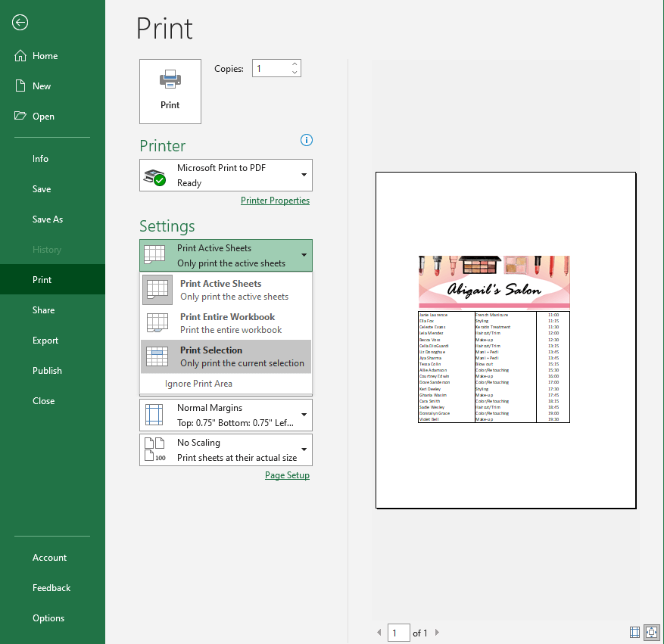Open the Page Setup link
The width and height of the screenshot is (664, 644).
coord(287,474)
